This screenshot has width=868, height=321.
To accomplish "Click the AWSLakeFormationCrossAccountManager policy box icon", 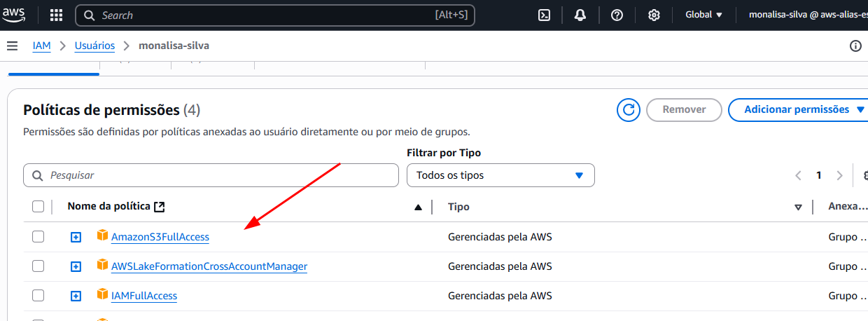I will pyautogui.click(x=103, y=266).
